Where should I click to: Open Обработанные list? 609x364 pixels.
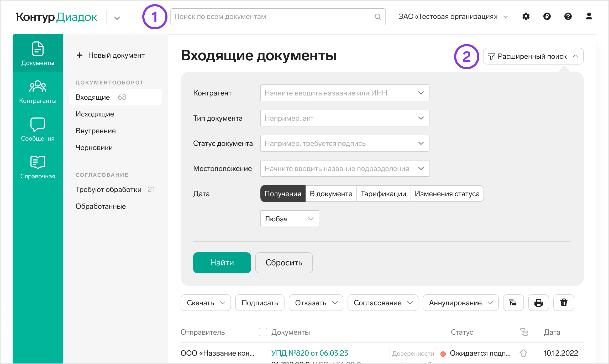click(x=101, y=206)
